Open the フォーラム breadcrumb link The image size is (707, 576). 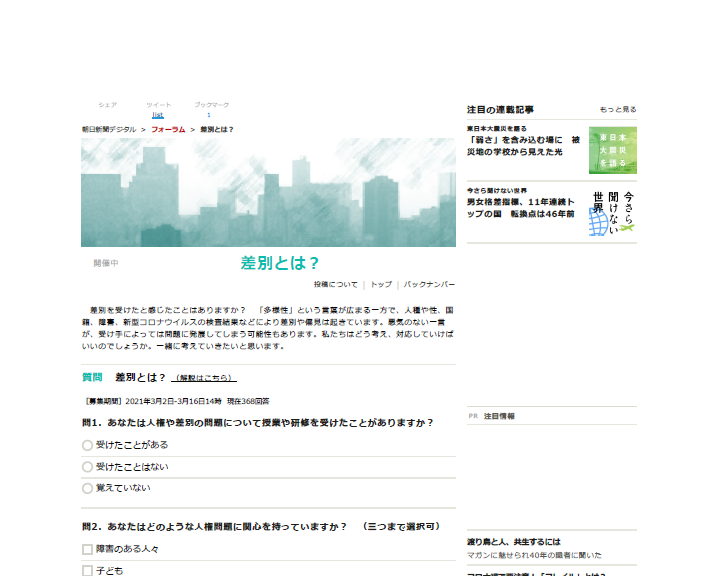168,129
